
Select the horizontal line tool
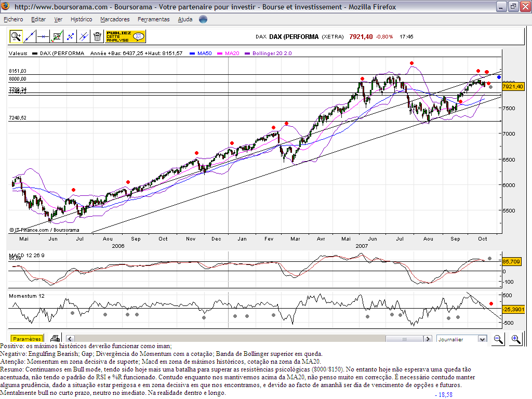point(43,36)
